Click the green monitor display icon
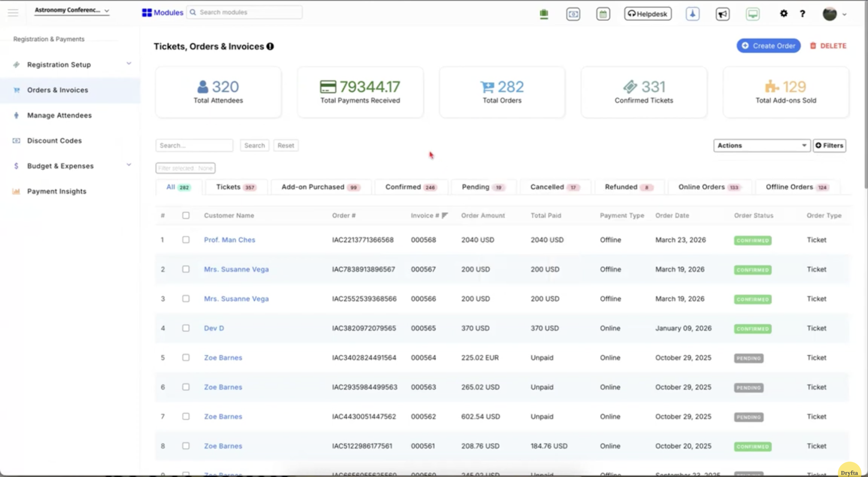868x477 pixels. click(752, 14)
